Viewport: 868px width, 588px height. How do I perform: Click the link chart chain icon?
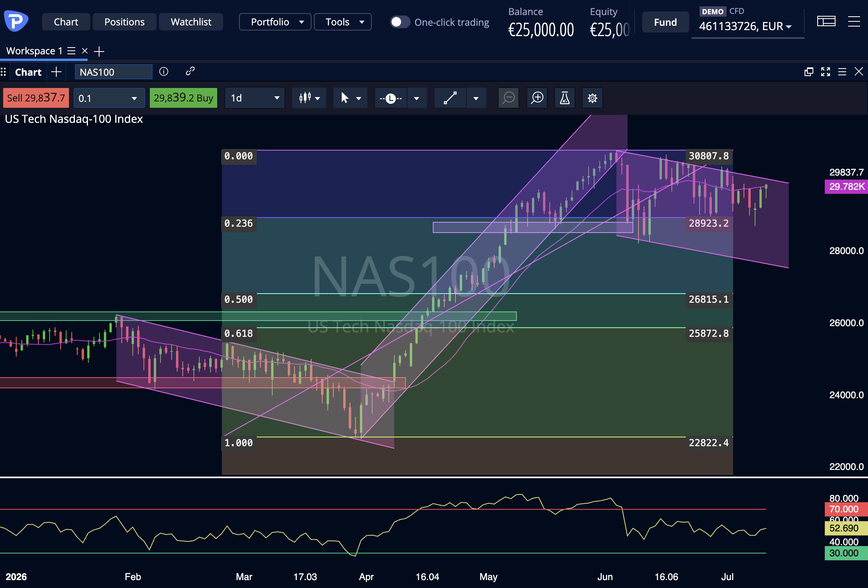click(x=190, y=71)
